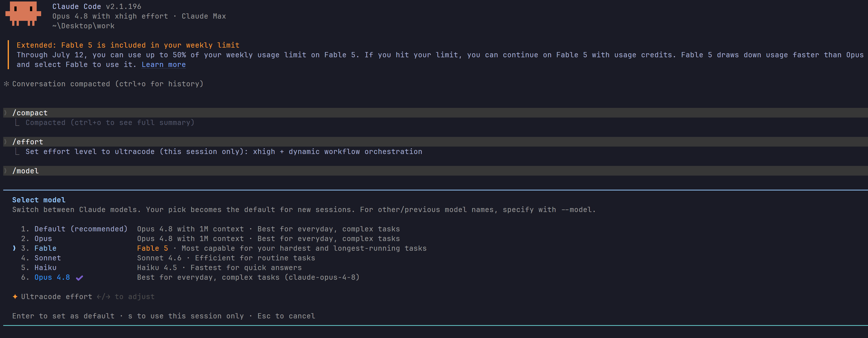Click the prompt chevron beside /effort
The image size is (868, 338).
pyautogui.click(x=5, y=142)
